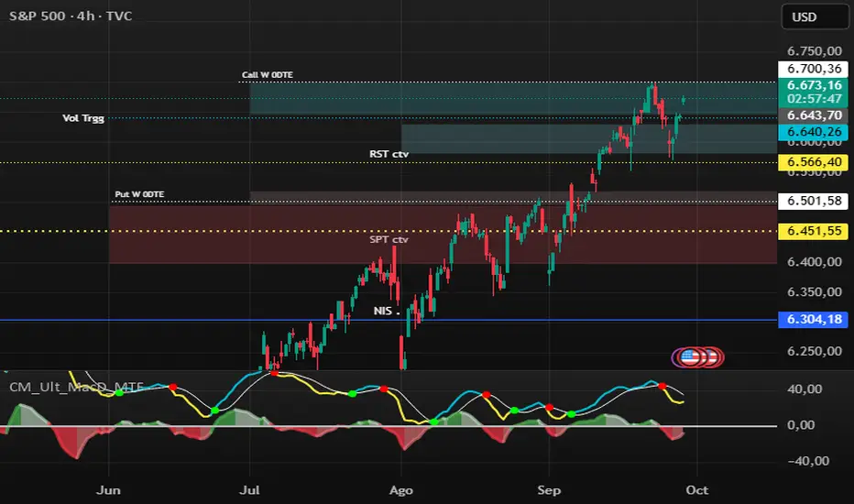The image size is (854, 504).
Task: Click the current price 6.673,16 label
Action: tap(814, 85)
